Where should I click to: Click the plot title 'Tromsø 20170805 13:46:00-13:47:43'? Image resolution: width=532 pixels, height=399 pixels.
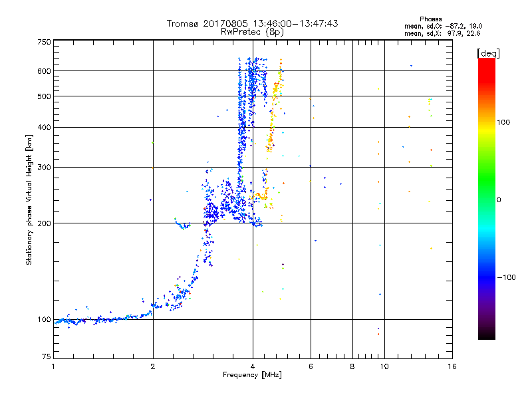pyautogui.click(x=252, y=23)
